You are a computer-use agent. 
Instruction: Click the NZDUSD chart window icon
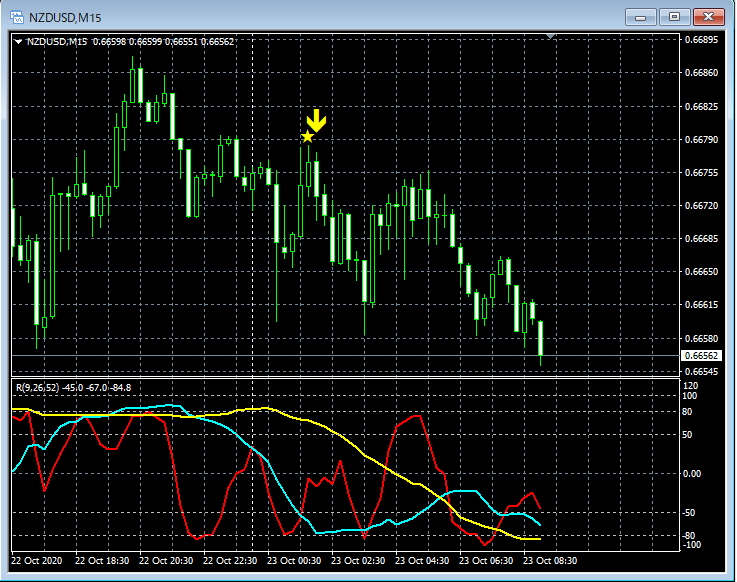[x=17, y=18]
